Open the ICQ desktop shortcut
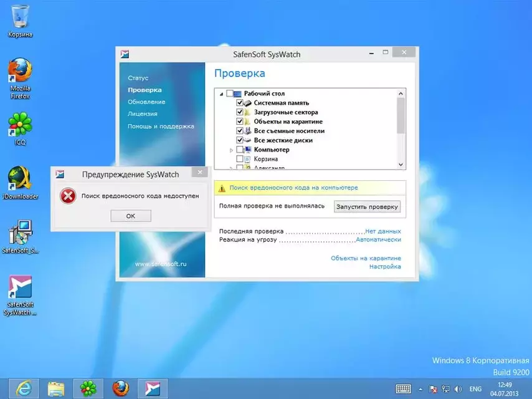This screenshot has width=532, height=399. pyautogui.click(x=20, y=128)
